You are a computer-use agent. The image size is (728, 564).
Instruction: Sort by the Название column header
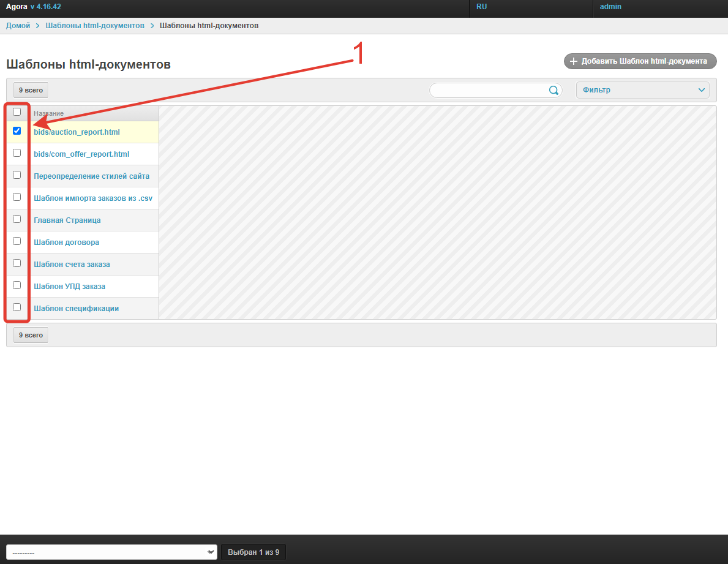tap(49, 113)
